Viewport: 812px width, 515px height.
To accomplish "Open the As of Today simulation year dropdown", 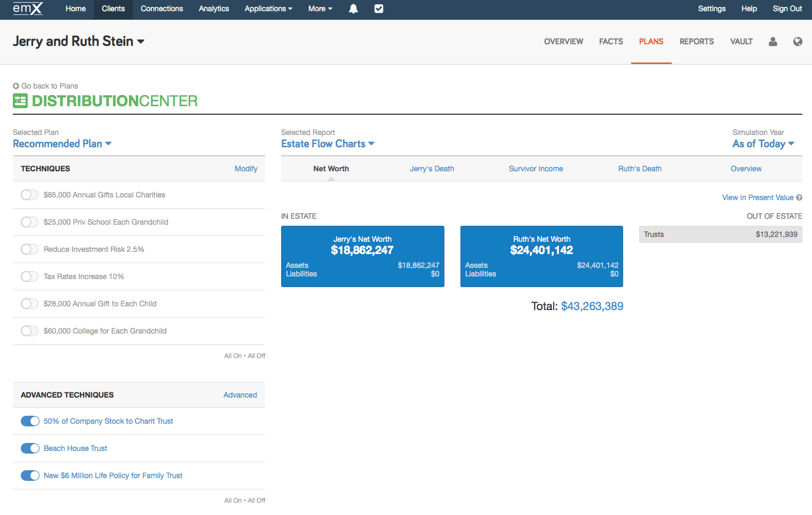I will (x=763, y=144).
